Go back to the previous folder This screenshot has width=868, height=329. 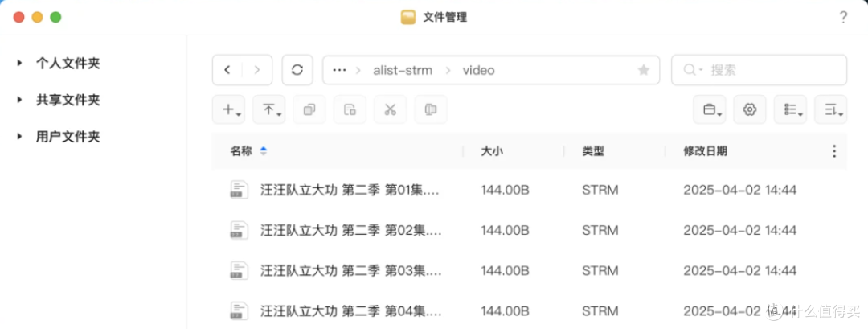[227, 70]
